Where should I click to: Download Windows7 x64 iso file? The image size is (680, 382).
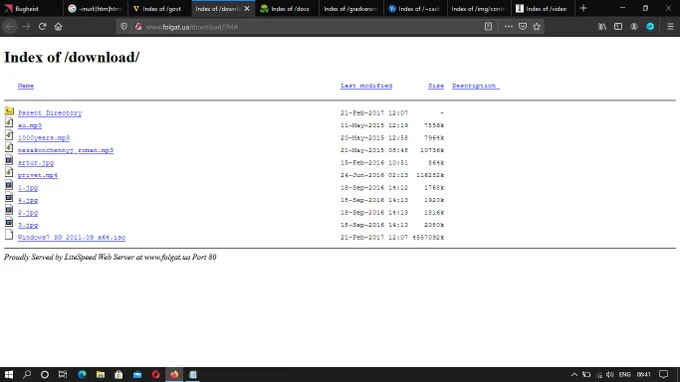[x=72, y=238]
